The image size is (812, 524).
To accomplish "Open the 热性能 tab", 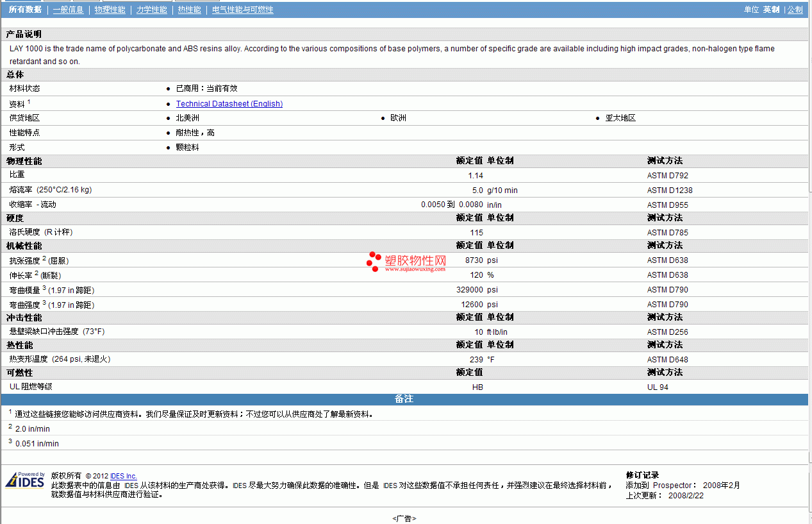I will [x=190, y=10].
